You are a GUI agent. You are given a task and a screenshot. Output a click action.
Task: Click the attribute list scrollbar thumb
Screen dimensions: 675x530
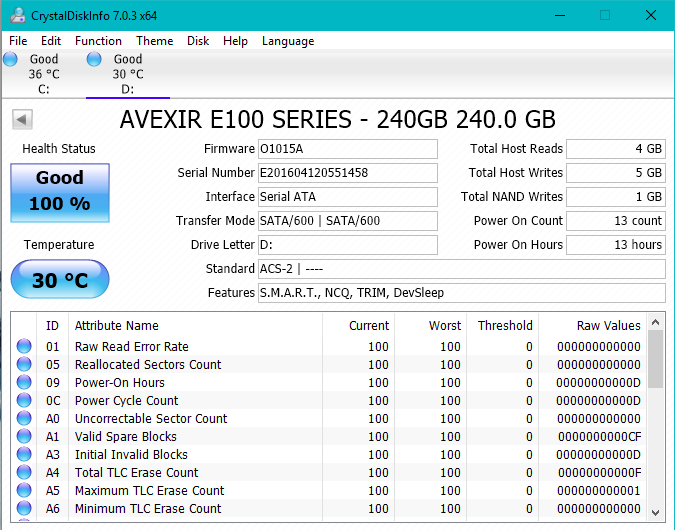tap(656, 359)
